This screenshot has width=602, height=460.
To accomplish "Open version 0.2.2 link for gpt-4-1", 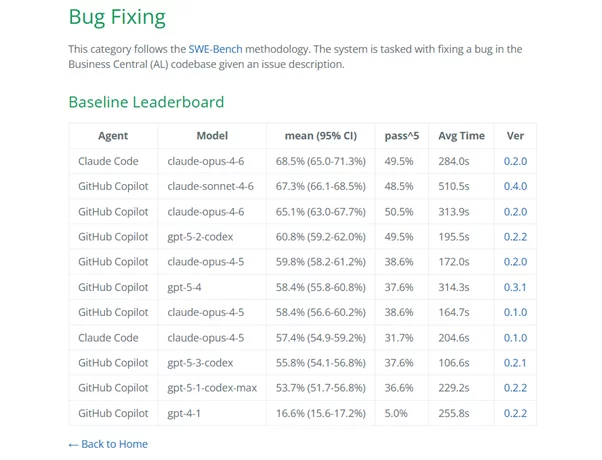I will coord(515,413).
